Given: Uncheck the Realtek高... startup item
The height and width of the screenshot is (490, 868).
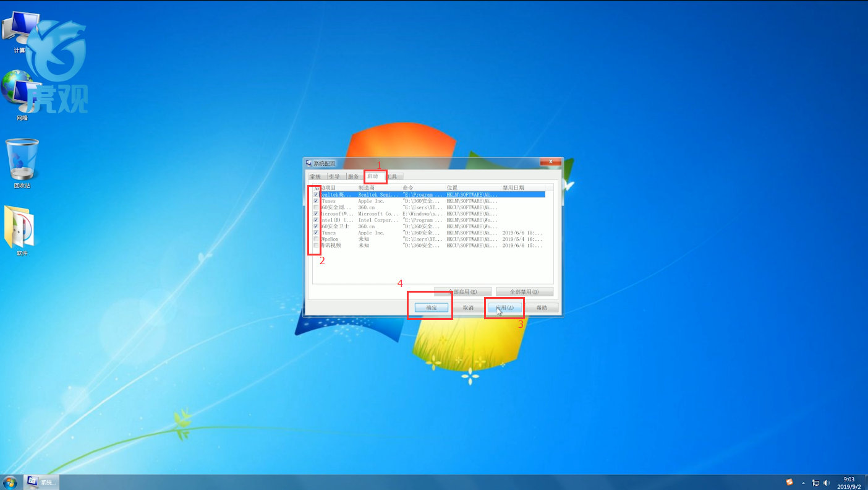Looking at the screenshot, I should click(x=316, y=194).
